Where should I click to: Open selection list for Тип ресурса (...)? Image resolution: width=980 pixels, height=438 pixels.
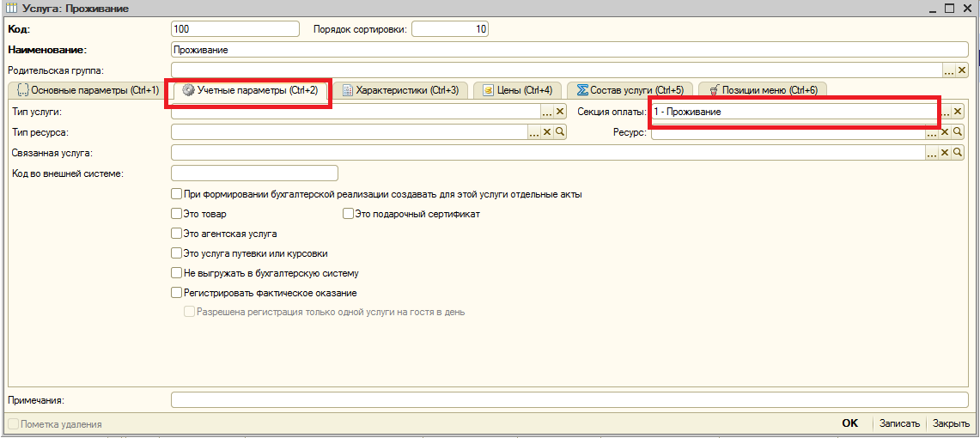pyautogui.click(x=534, y=132)
